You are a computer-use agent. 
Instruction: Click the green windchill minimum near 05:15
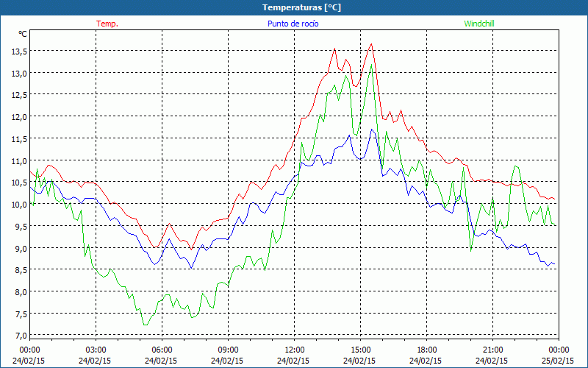[146, 325]
